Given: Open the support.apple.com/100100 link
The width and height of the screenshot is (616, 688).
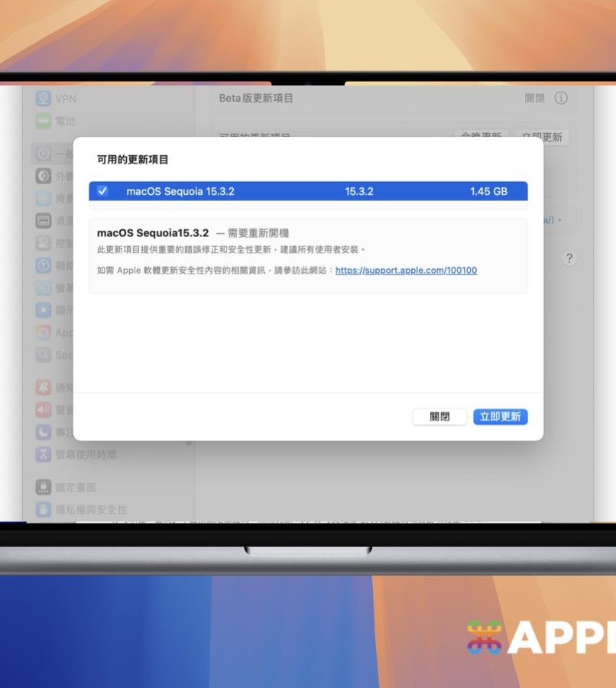Looking at the screenshot, I should (406, 270).
